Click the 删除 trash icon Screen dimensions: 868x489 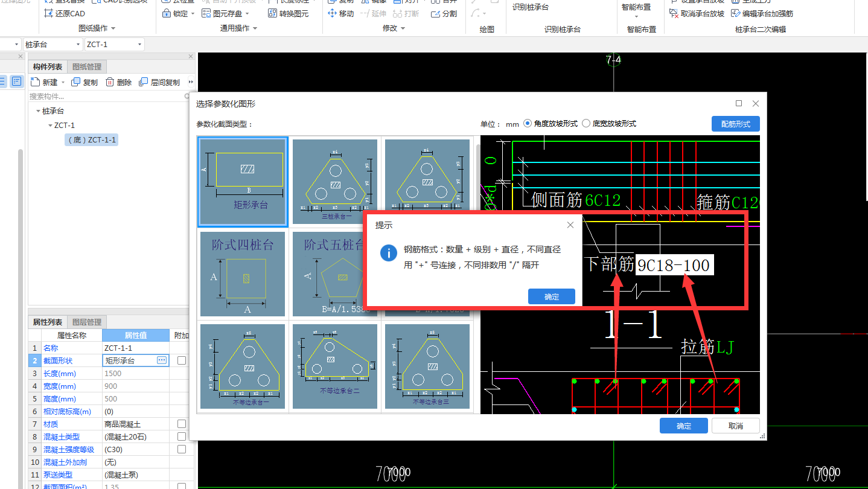110,82
